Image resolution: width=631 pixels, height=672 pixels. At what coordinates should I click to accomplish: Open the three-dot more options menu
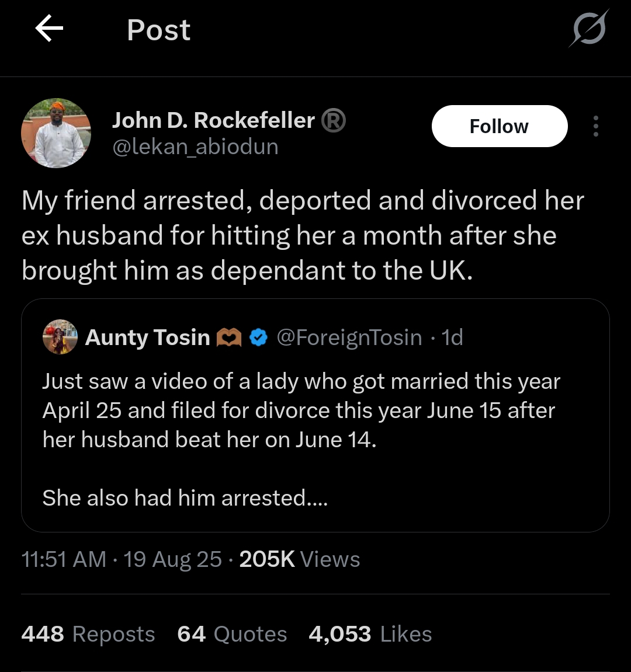[x=595, y=126]
